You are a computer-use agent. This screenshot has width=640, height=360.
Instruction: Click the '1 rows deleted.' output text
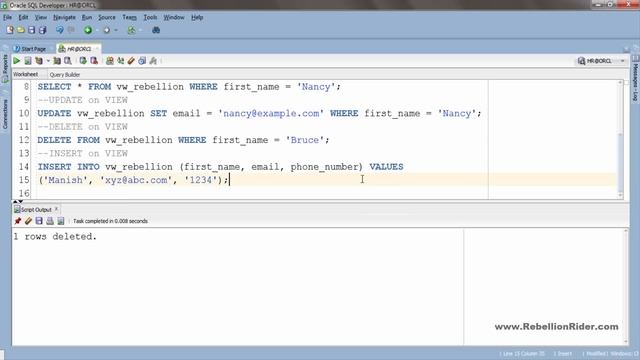[55, 236]
